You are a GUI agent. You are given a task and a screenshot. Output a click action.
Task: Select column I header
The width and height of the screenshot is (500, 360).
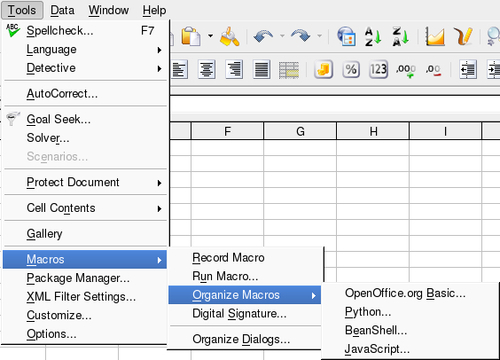[446, 131]
